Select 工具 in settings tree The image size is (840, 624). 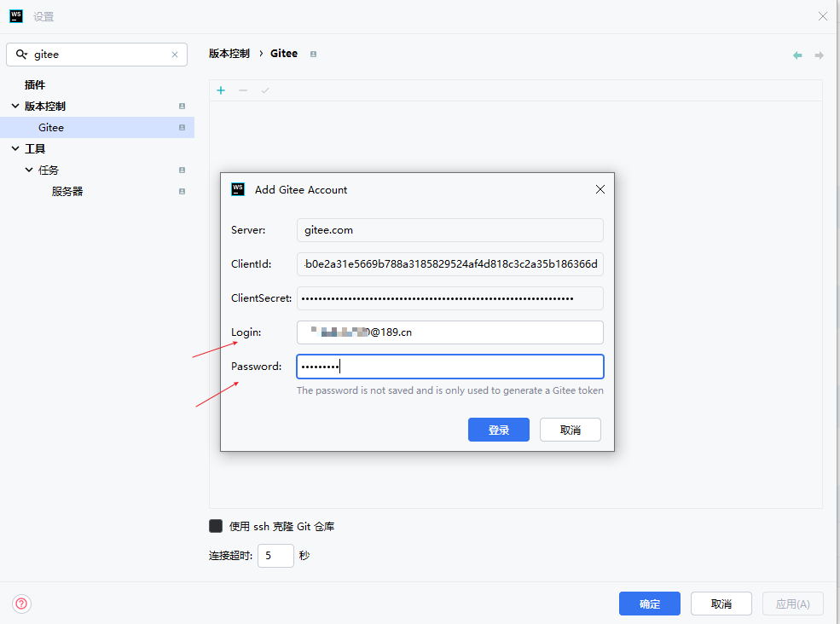[35, 148]
